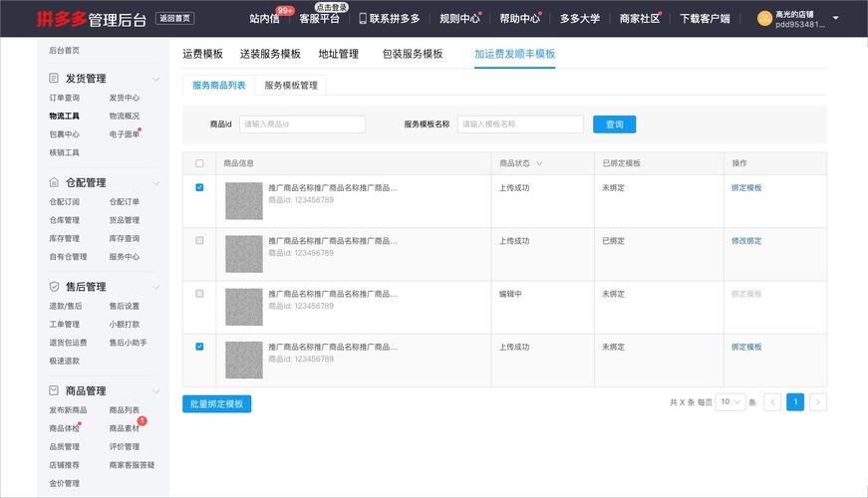Open 站内信 in top navigation
Viewport: 868px width, 498px height.
[x=264, y=19]
